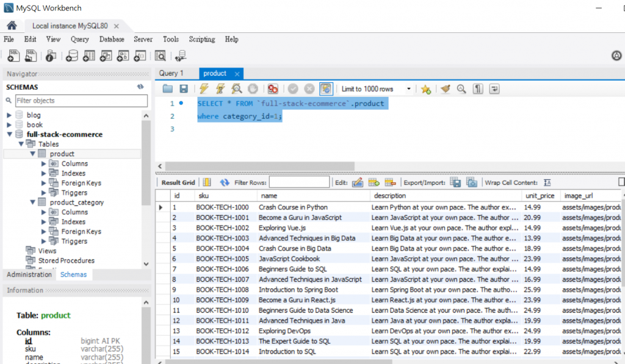Toggle wrap cell content icon

click(547, 182)
